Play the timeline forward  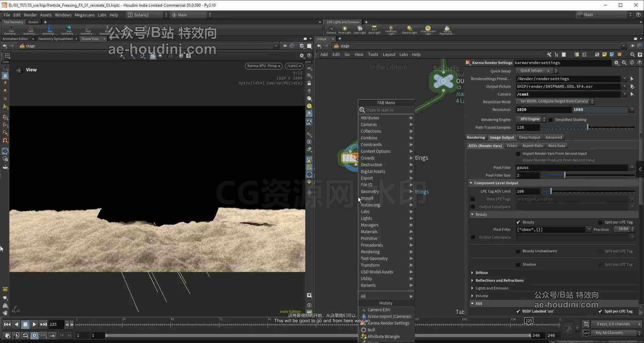[34, 324]
